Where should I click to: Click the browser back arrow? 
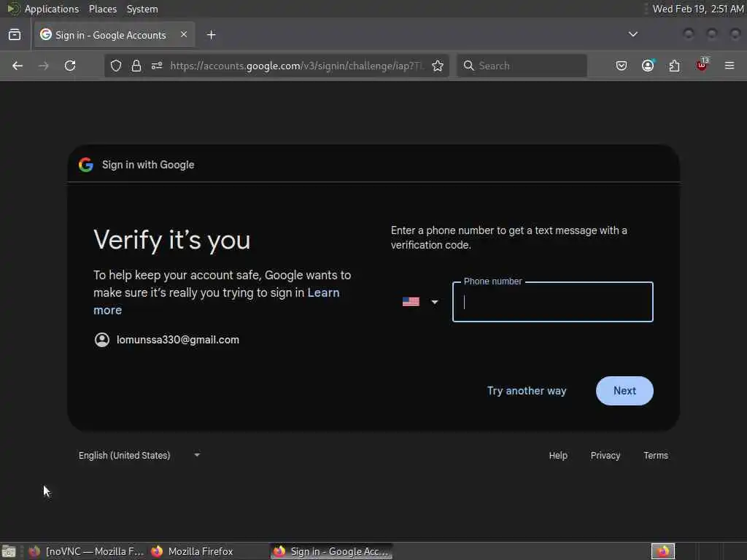[18, 66]
